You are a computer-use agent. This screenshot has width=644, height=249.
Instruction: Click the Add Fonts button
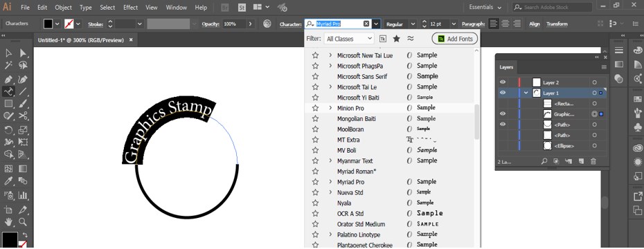[x=455, y=39]
